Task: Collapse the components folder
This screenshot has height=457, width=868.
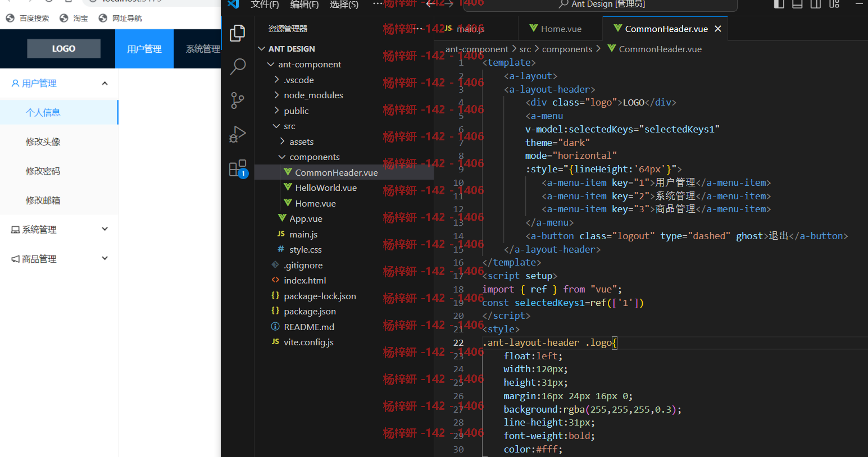Action: tap(282, 157)
